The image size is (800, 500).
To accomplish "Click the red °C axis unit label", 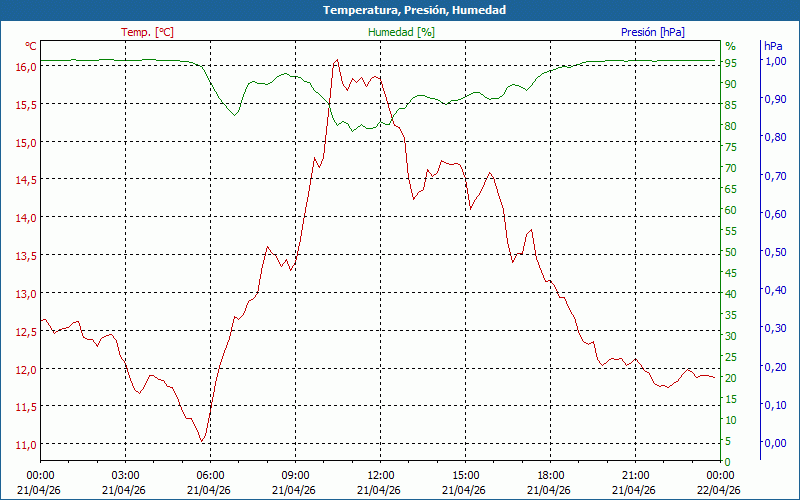I will click(30, 46).
